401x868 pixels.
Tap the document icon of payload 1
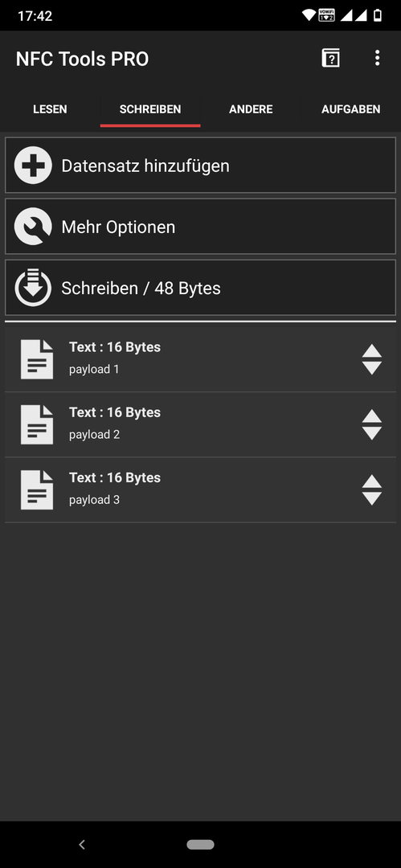click(37, 359)
